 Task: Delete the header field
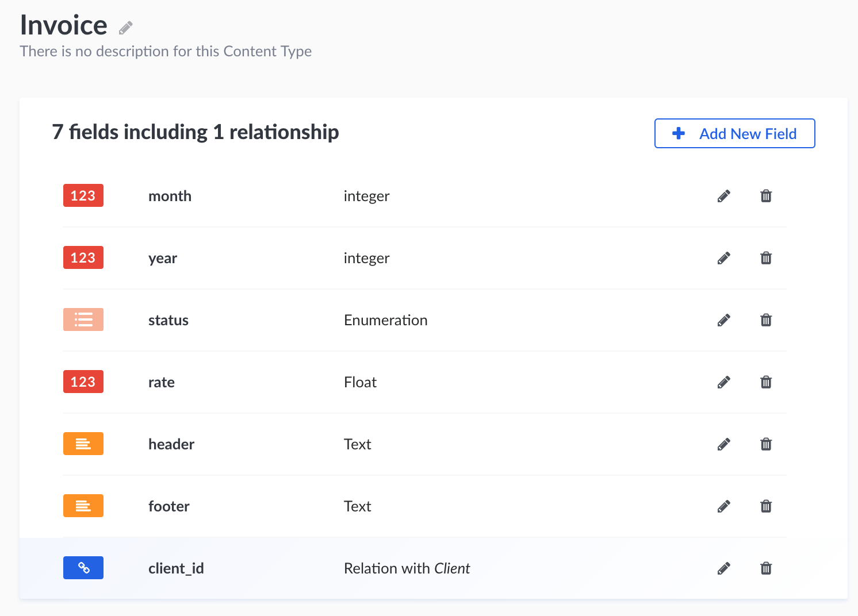(x=766, y=444)
